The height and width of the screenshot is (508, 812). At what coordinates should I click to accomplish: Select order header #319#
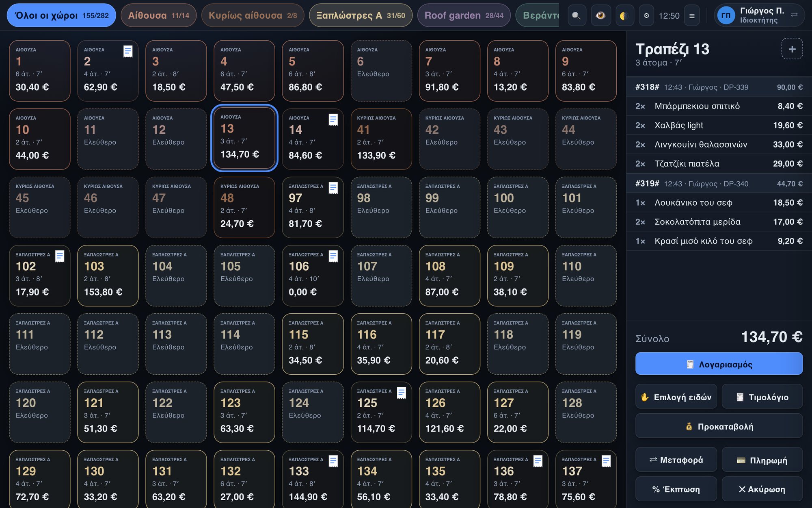coord(719,184)
